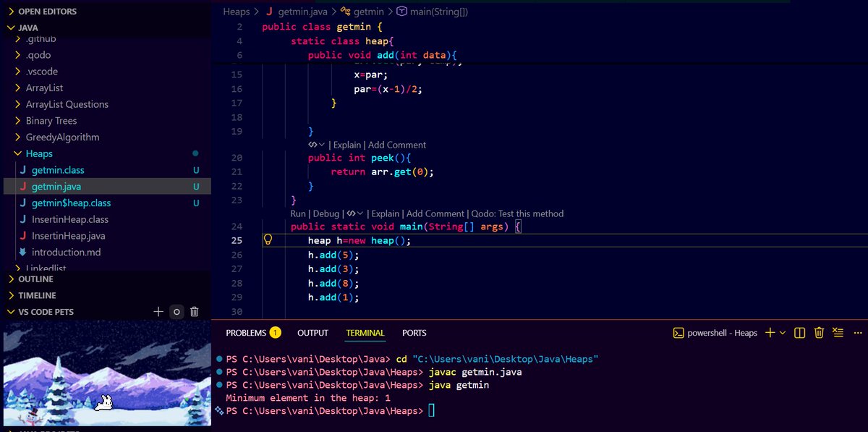Collapse the JAVA workspace section

[11, 27]
